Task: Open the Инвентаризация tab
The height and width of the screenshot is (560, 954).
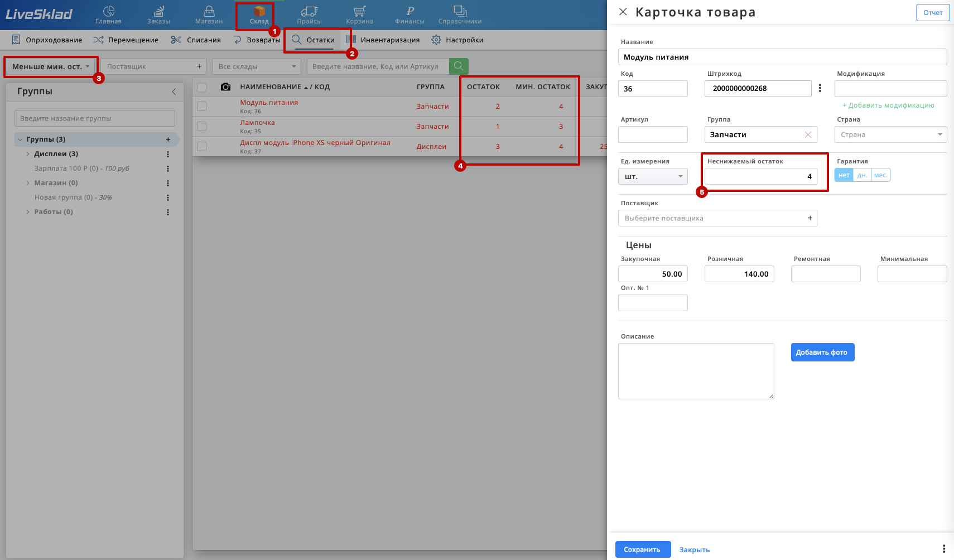Action: point(383,40)
